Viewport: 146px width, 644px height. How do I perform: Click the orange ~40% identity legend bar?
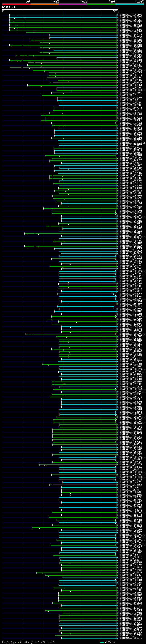pyautogui.click(x=45, y=4)
